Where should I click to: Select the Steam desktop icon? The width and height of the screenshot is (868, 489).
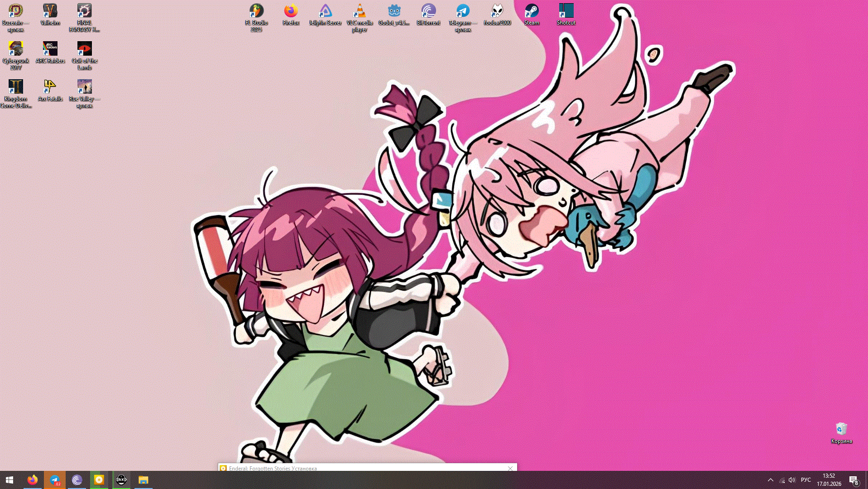pyautogui.click(x=532, y=14)
